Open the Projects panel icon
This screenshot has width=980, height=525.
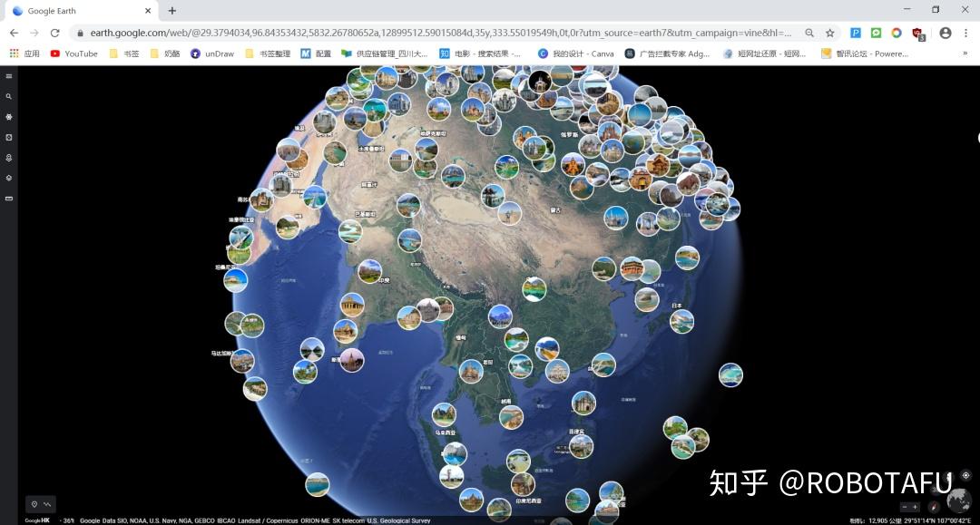pos(8,158)
